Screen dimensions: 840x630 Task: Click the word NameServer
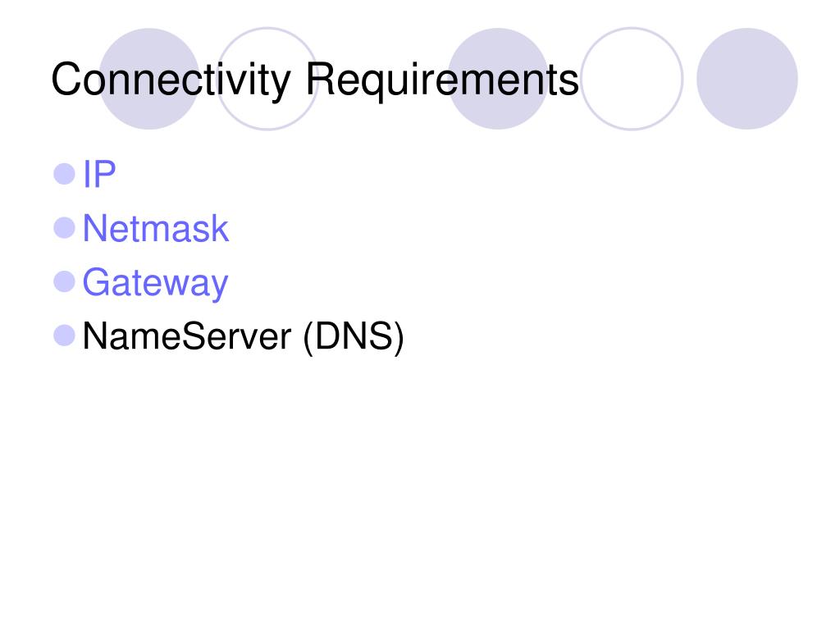187,336
